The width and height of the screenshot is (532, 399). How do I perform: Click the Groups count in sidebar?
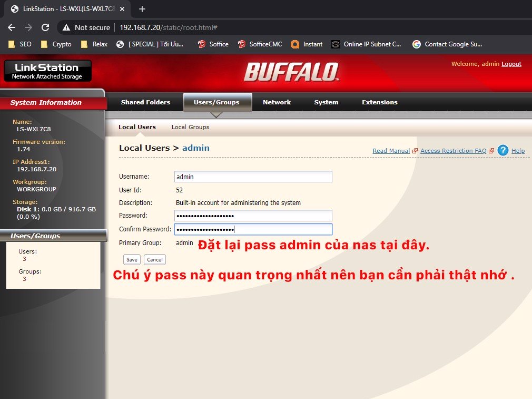(24, 279)
